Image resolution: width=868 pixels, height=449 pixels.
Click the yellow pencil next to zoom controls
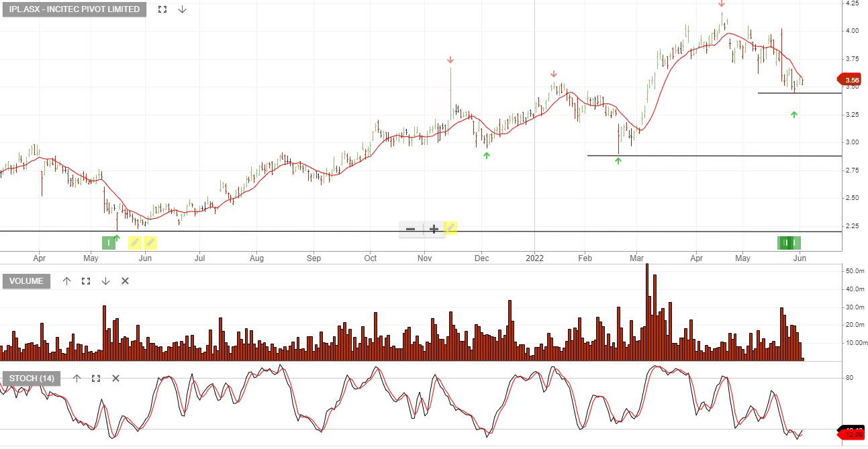450,228
